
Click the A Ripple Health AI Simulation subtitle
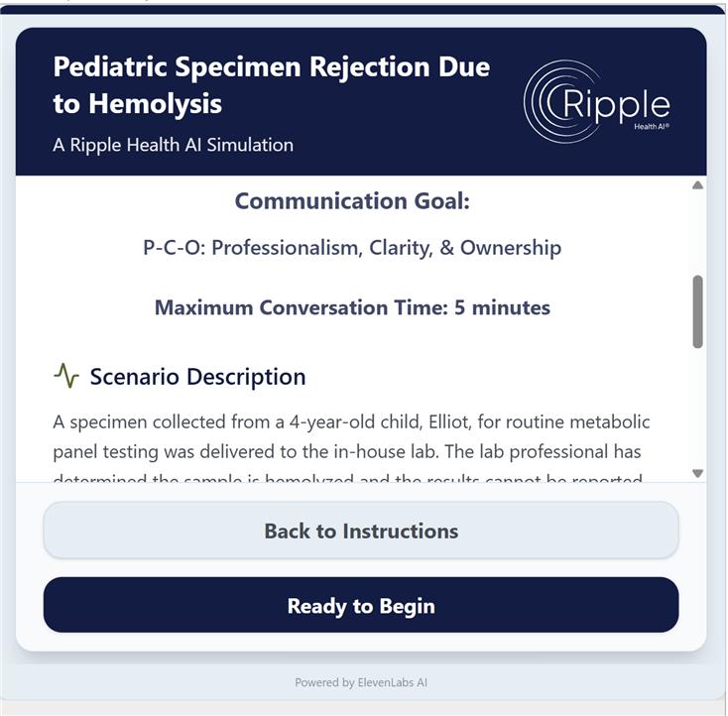pyautogui.click(x=174, y=145)
